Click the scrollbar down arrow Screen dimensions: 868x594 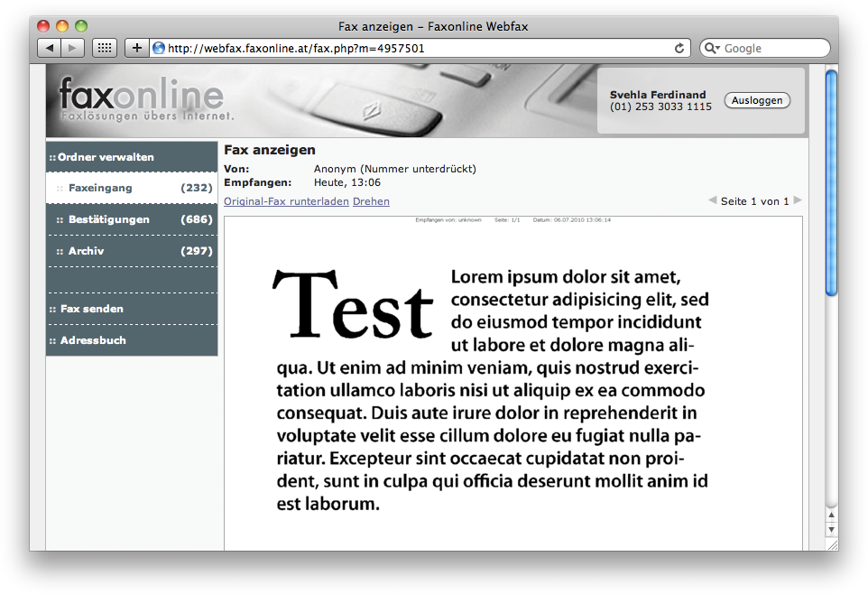pyautogui.click(x=831, y=530)
